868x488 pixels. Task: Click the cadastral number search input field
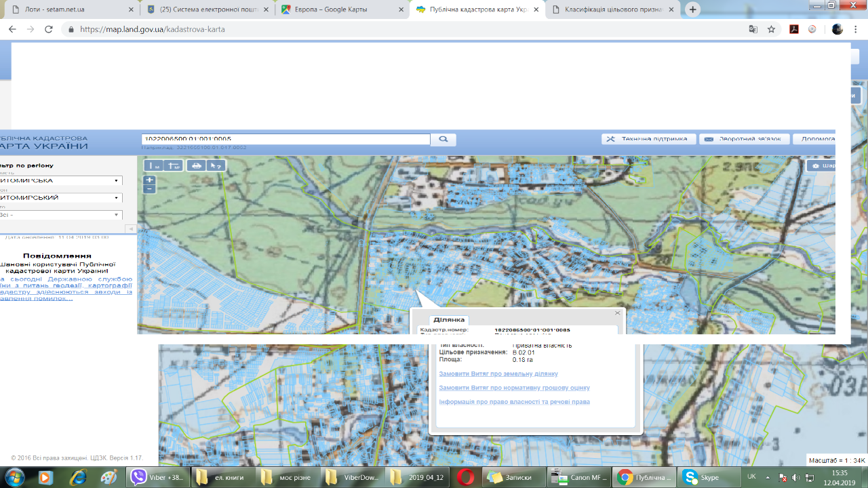coord(285,139)
